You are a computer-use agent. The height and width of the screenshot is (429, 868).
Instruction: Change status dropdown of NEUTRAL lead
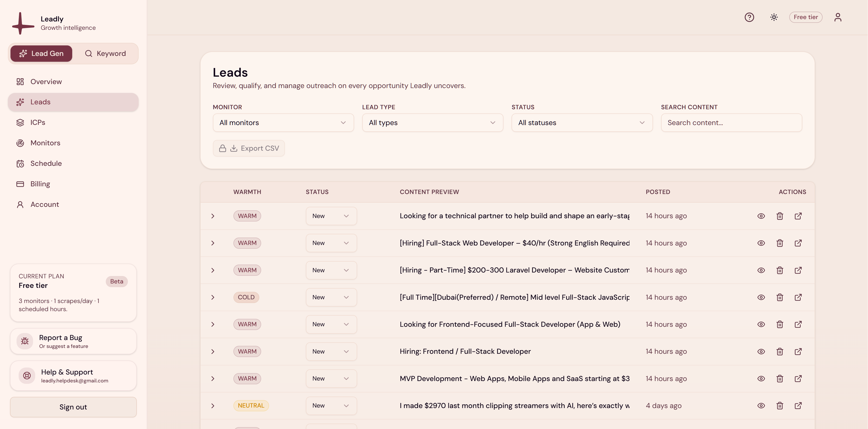pyautogui.click(x=331, y=405)
